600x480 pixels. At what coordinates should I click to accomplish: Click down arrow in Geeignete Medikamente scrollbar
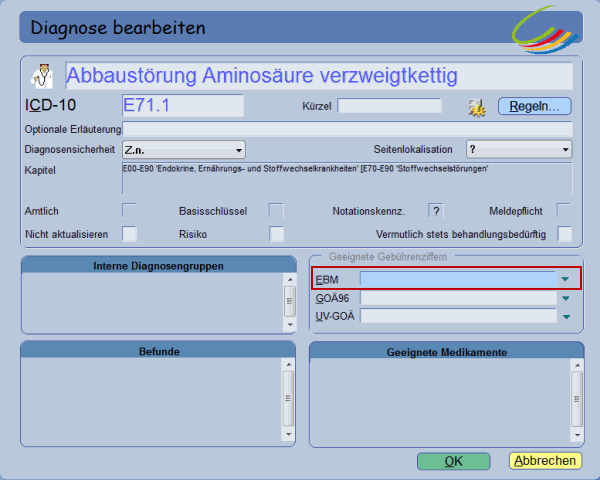click(x=577, y=435)
